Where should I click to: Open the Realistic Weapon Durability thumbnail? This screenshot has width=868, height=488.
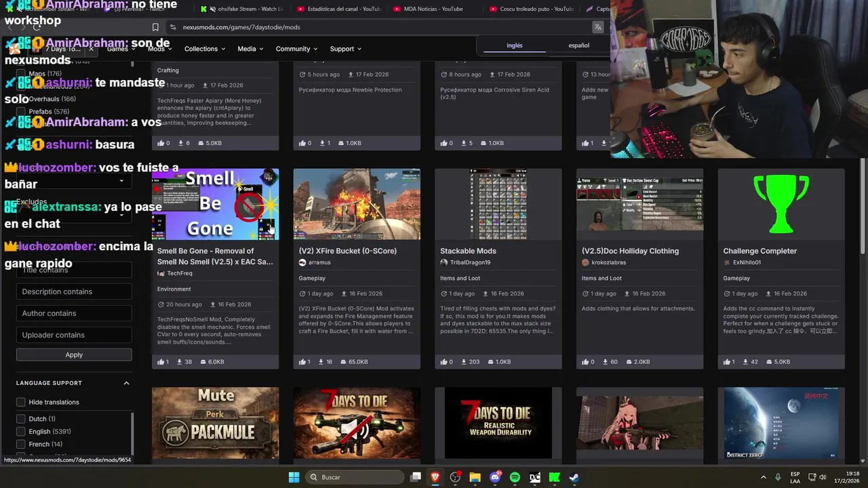tap(498, 423)
